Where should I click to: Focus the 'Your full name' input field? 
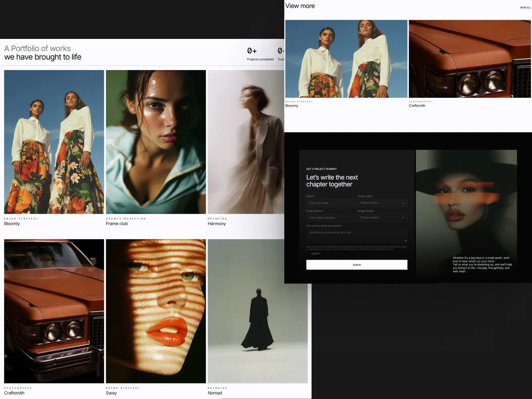(331, 203)
